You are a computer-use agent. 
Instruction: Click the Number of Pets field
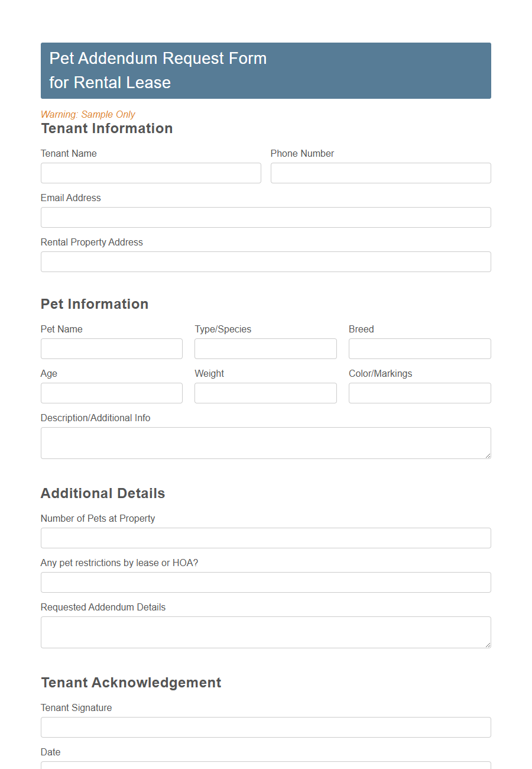[265, 538]
